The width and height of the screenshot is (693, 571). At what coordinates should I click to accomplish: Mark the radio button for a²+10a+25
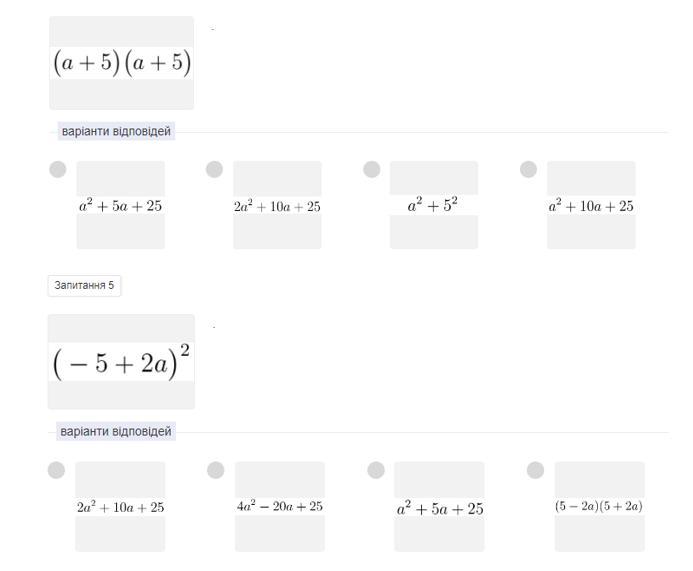coord(529,170)
